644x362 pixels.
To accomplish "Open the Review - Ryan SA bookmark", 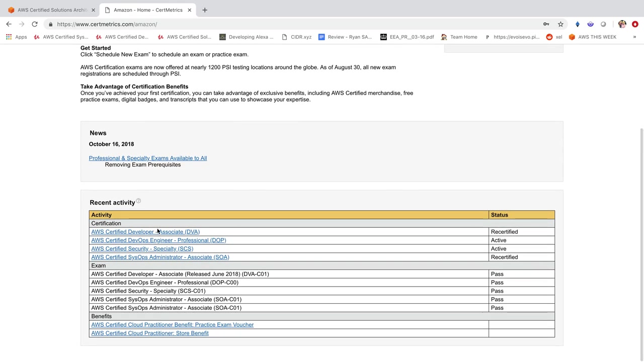I will [x=345, y=37].
